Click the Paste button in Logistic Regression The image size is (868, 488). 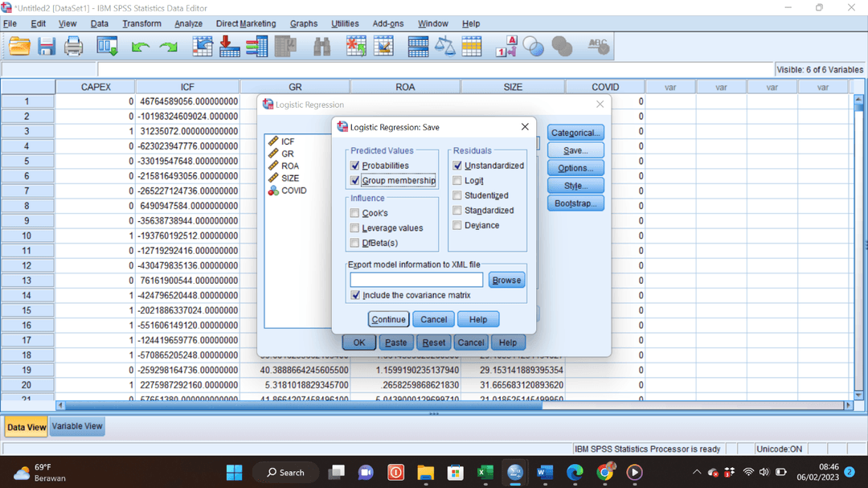tap(395, 342)
